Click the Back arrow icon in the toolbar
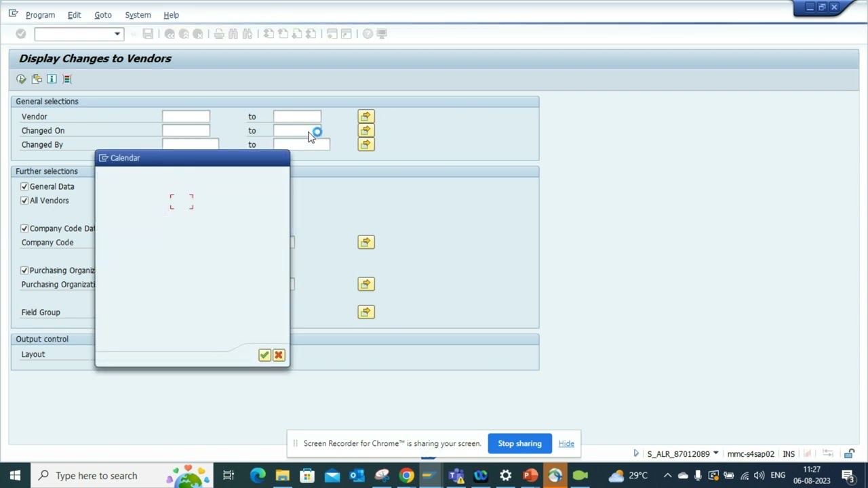Image resolution: width=868 pixels, height=488 pixels. [170, 34]
